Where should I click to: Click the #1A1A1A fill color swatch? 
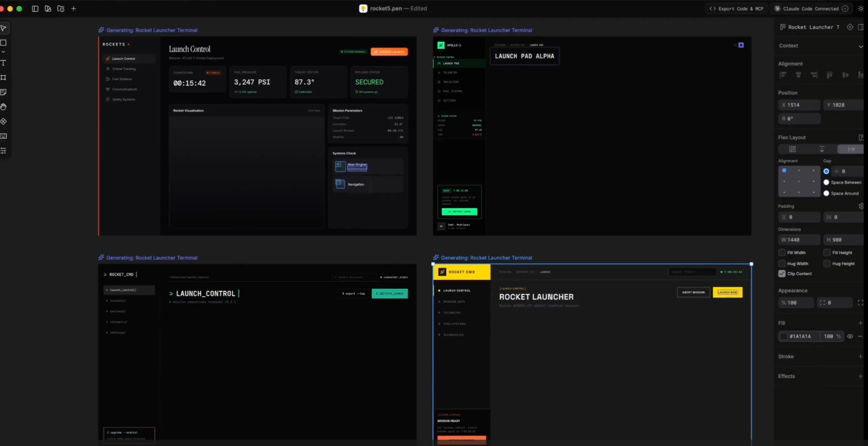click(x=784, y=336)
